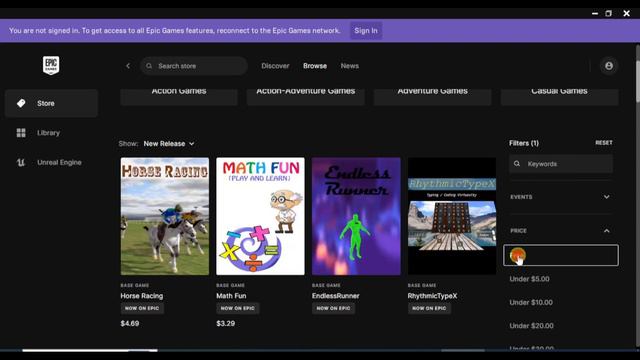Select the highlighted first price filter option
Image resolution: width=640 pixels, height=360 pixels.
click(x=561, y=256)
